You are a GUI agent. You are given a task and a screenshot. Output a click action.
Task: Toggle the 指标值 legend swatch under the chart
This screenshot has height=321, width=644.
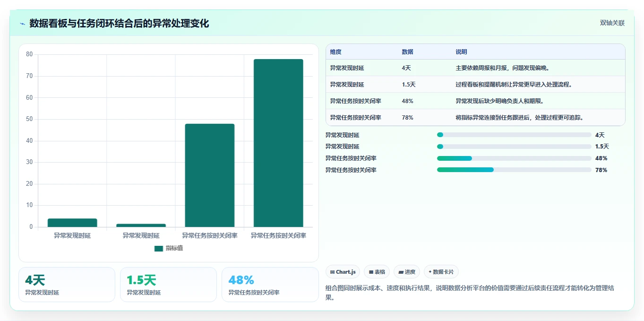pos(158,248)
